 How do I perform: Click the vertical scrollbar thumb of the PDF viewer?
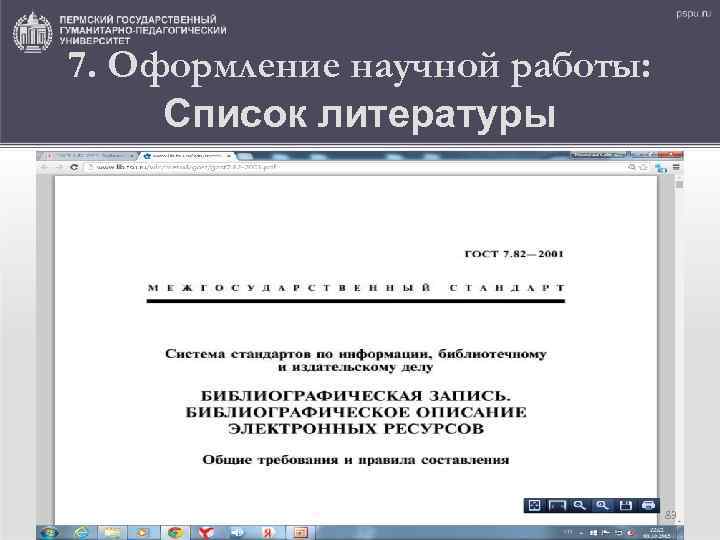coord(679,184)
